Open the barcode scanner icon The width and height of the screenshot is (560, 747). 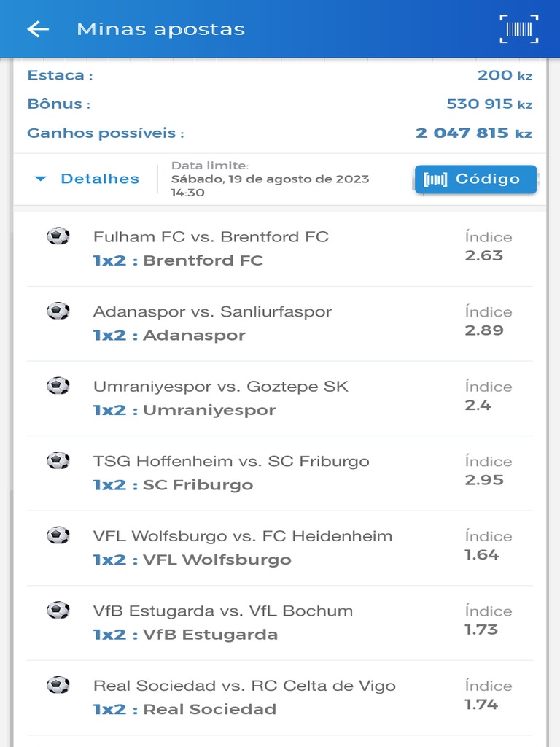519,29
